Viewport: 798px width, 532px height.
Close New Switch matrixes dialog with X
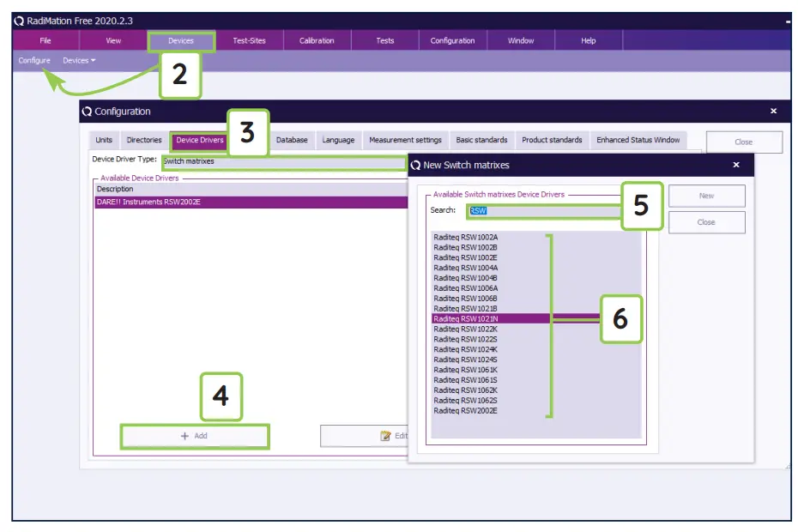736,165
